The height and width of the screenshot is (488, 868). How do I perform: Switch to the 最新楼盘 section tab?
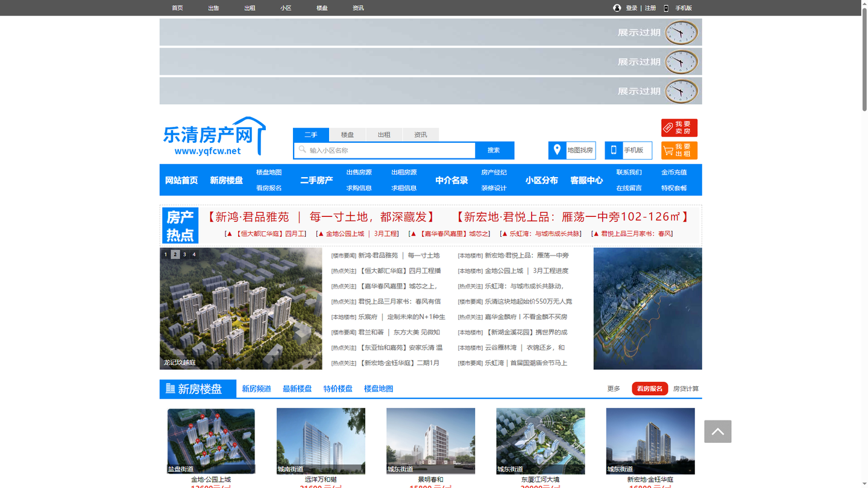pos(297,389)
